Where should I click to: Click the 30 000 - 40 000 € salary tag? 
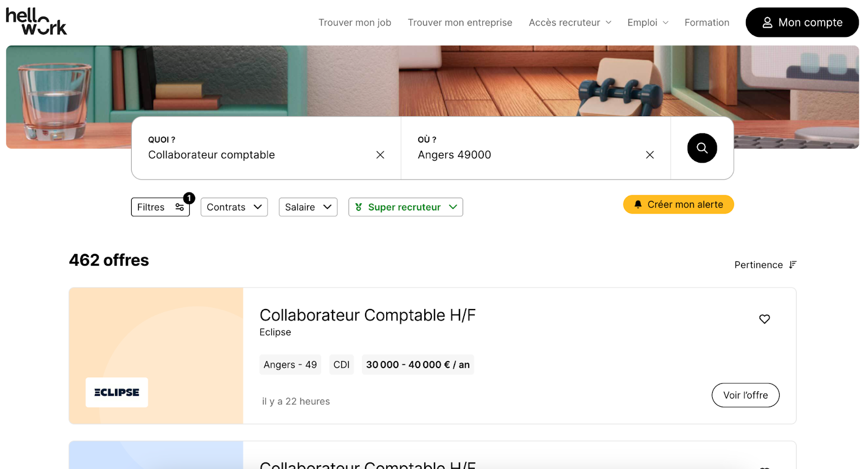click(x=418, y=365)
